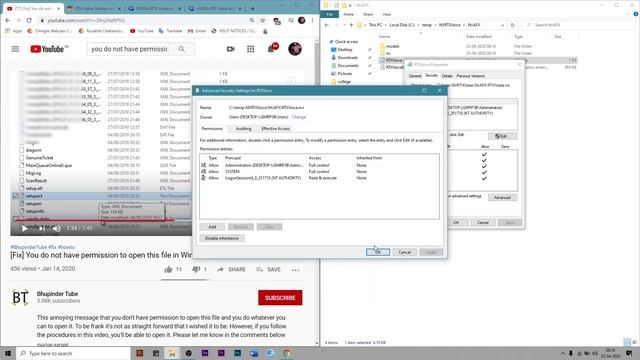Open the View ribbon tab in Explorer
The height and width of the screenshot is (360, 640).
click(x=387, y=14)
